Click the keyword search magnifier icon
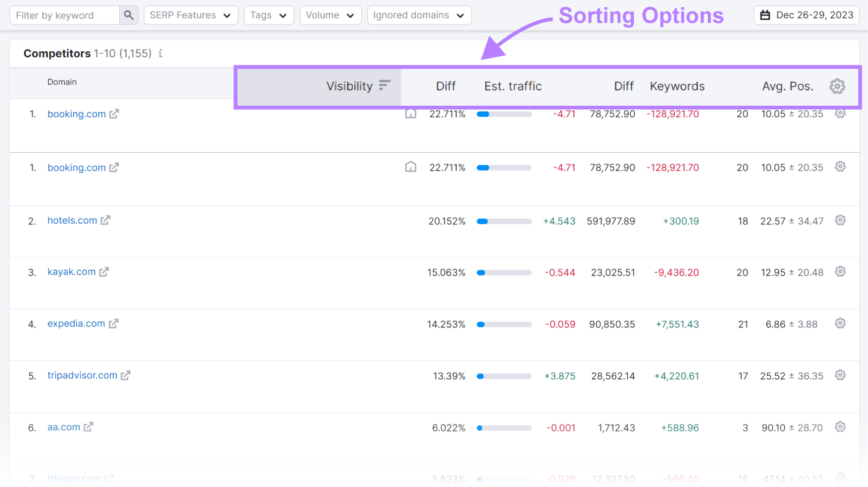 click(128, 15)
